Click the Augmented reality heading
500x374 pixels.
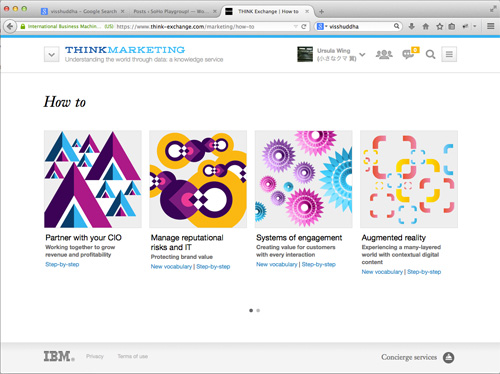pos(394,238)
